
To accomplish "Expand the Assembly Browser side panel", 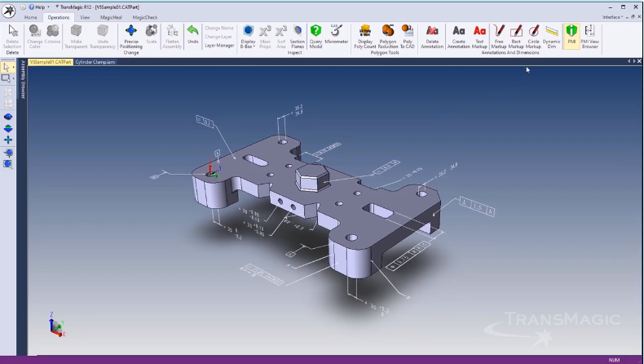I will click(x=23, y=79).
